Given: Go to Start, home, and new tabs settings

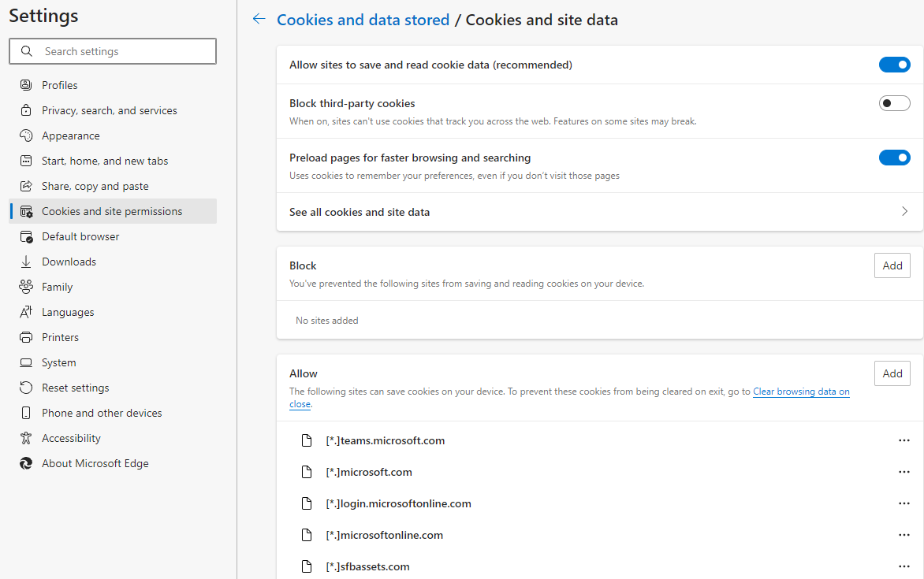Looking at the screenshot, I should pos(105,161).
